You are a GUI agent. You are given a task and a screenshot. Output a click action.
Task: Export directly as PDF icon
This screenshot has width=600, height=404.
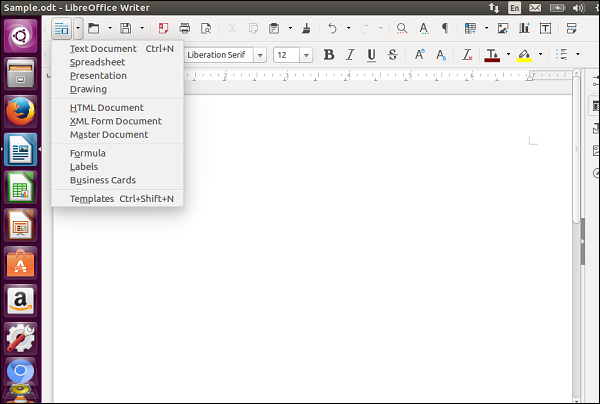click(163, 28)
